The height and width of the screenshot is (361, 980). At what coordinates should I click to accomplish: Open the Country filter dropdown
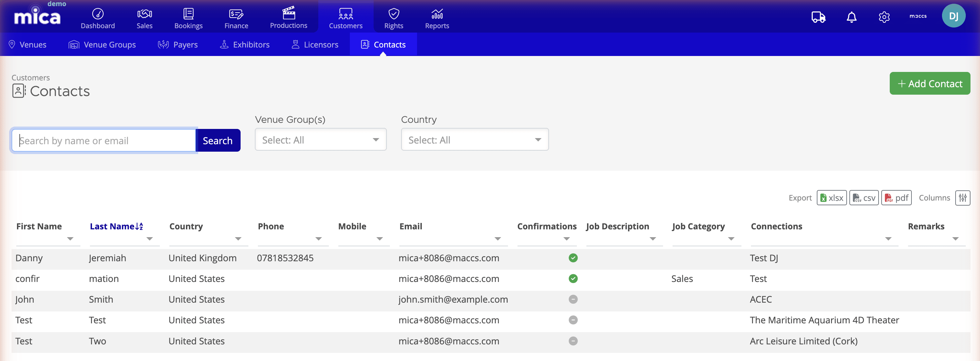(x=474, y=139)
